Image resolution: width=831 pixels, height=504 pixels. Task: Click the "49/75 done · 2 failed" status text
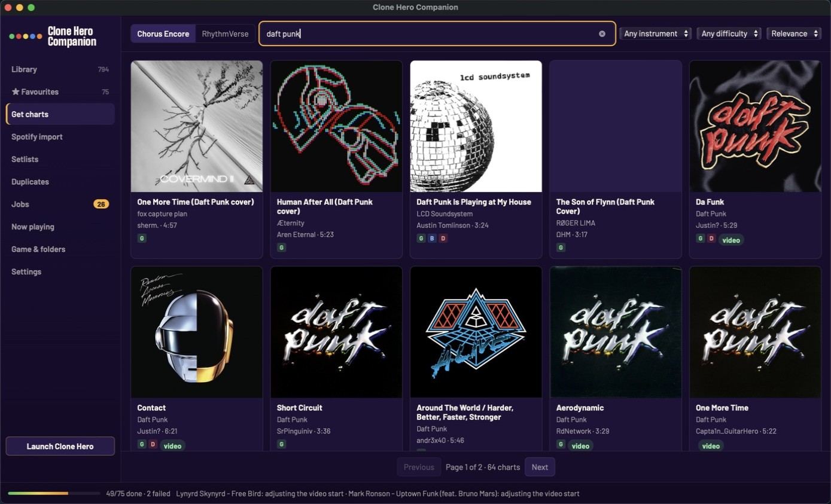click(x=138, y=494)
